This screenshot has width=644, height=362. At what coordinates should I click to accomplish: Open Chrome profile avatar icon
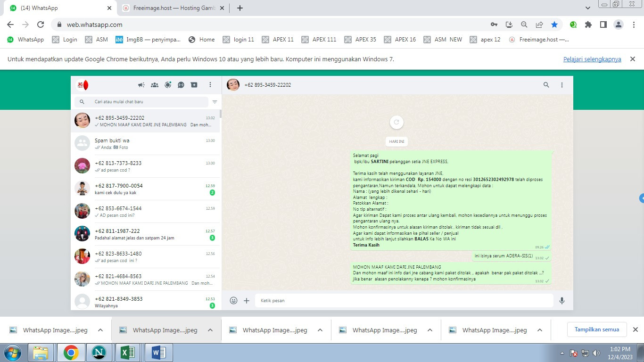[619, 25]
